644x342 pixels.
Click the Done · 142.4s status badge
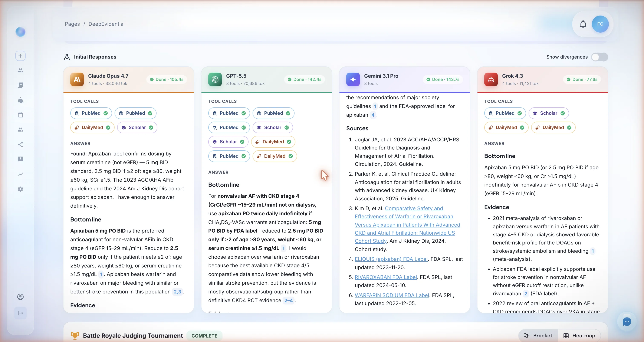(x=304, y=79)
